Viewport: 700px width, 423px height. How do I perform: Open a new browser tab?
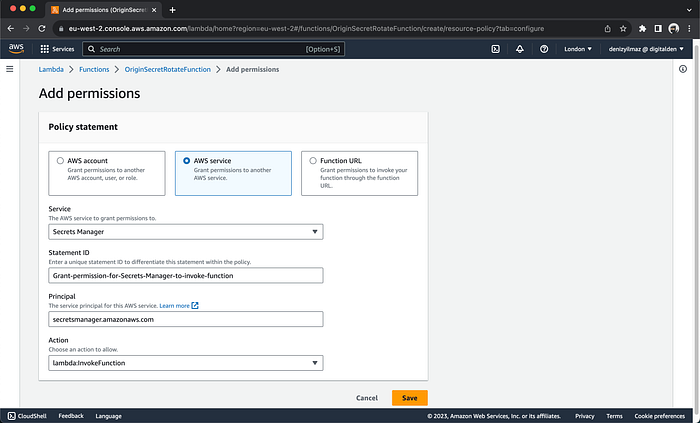172,10
